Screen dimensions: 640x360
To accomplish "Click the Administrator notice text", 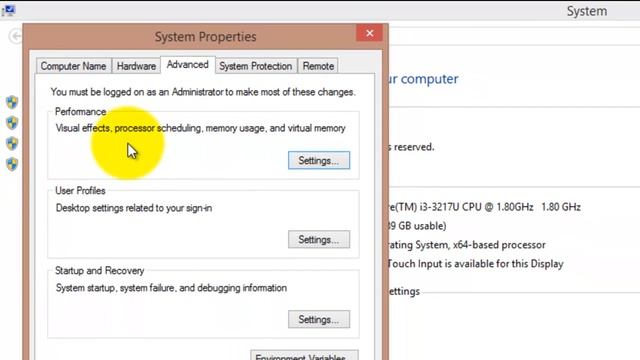I will (203, 92).
